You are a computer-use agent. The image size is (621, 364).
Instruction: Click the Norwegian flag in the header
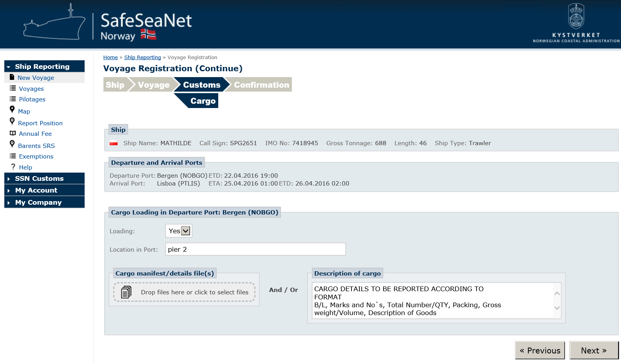148,35
